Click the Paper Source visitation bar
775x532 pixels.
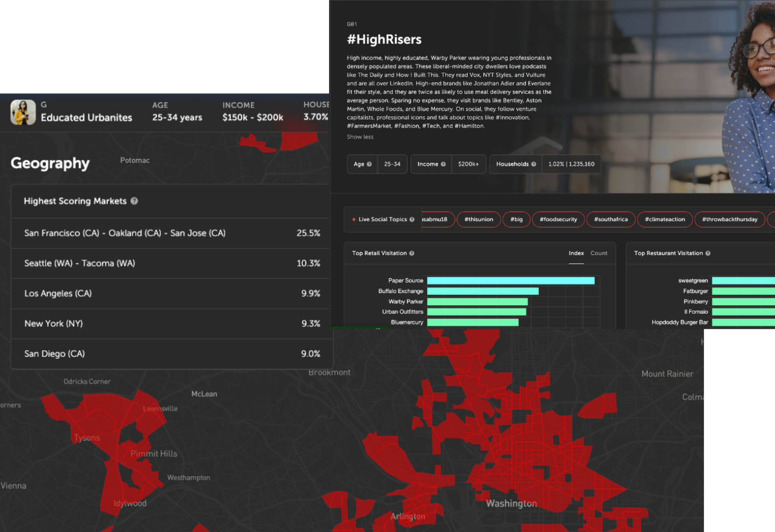click(510, 281)
